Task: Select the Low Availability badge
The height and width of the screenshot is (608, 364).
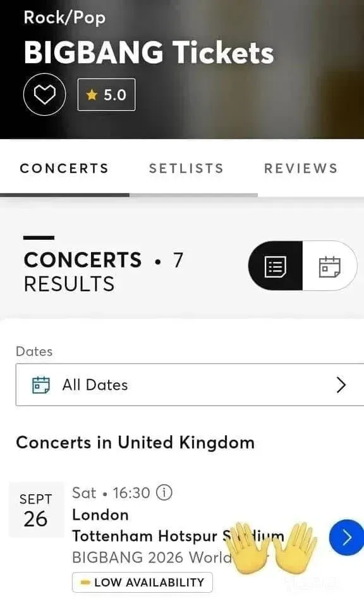Action: click(142, 582)
